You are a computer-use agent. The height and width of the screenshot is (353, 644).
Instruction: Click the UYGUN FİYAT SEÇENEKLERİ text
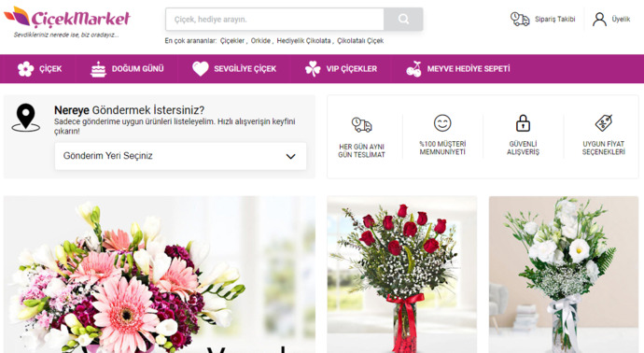coord(603,148)
